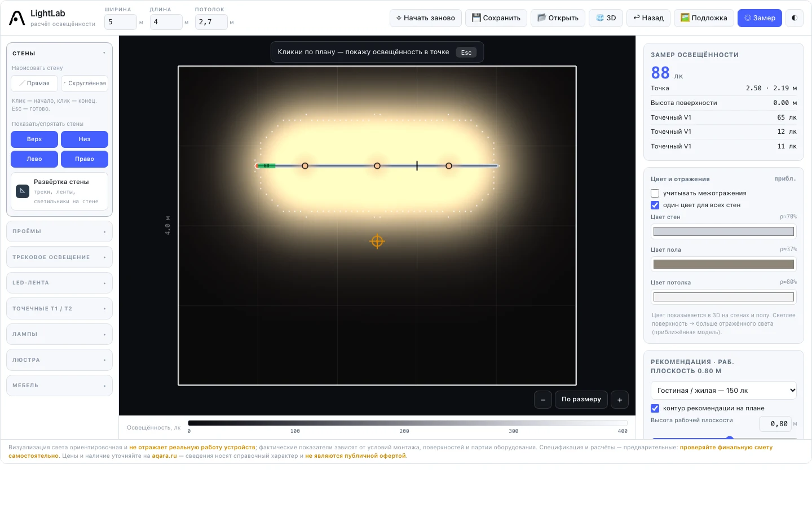812x508 pixels.
Task: Open the Подложка background image tool
Action: pos(704,18)
